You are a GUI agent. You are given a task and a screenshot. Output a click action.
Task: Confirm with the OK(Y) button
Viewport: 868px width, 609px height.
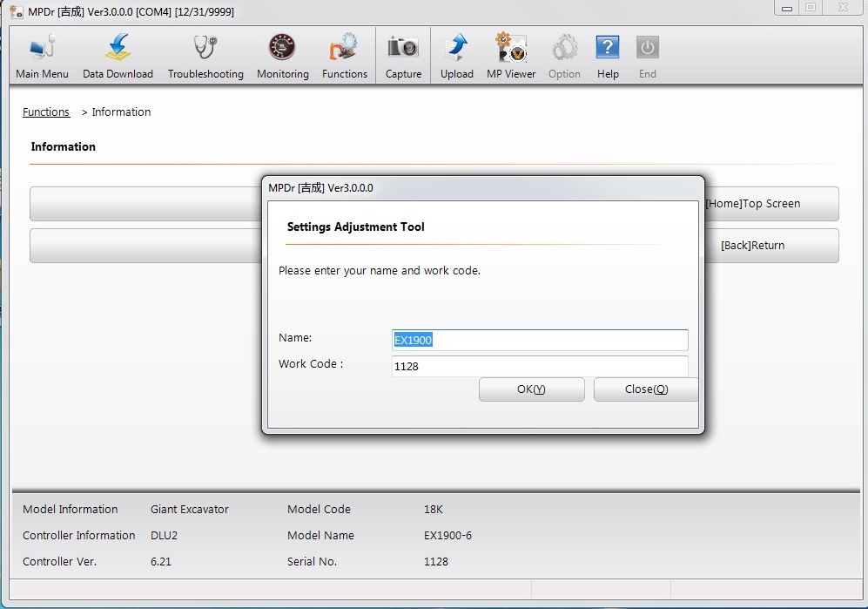pos(531,389)
